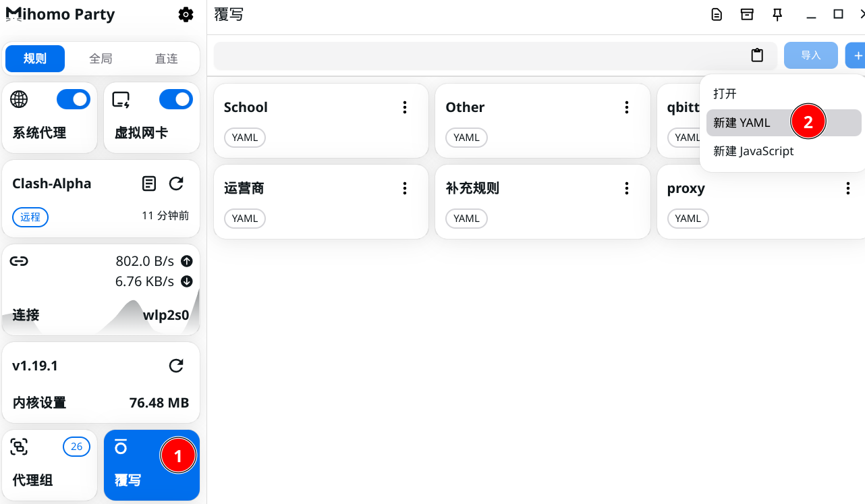Choose 新建 JavaScript from the popup menu
The image size is (865, 504).
(x=753, y=151)
